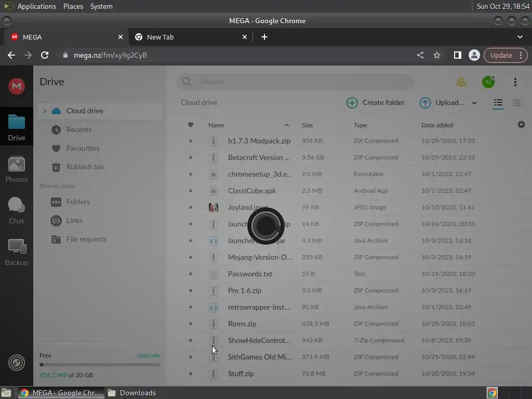Open the column settings gear
The height and width of the screenshot is (399, 532).
point(521,125)
